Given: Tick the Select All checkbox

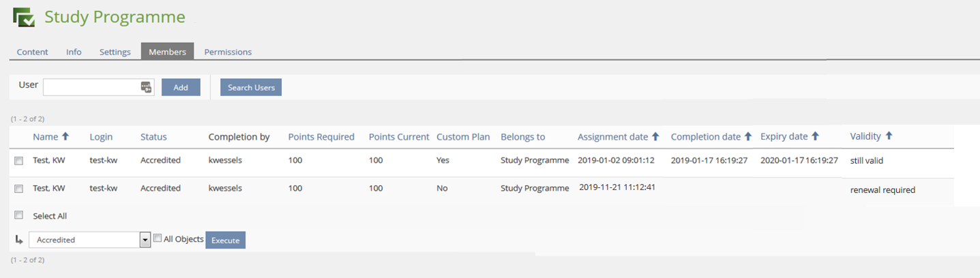Looking at the screenshot, I should (18, 215).
